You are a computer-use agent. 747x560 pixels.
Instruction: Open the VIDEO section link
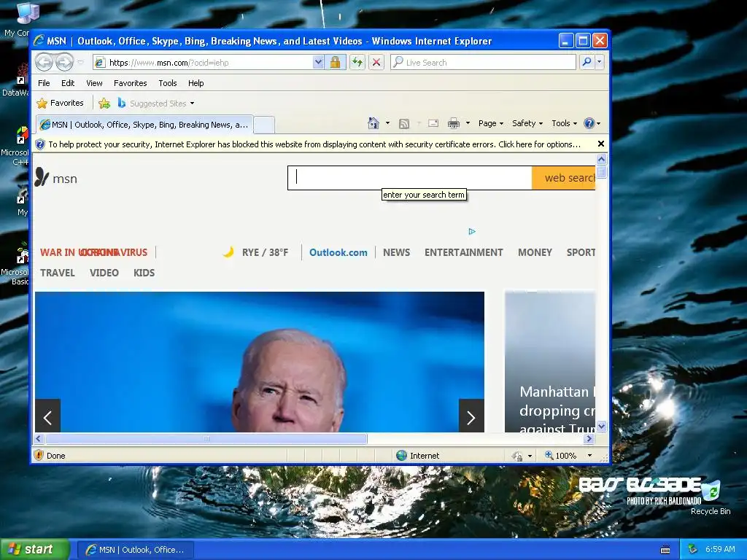tap(104, 273)
